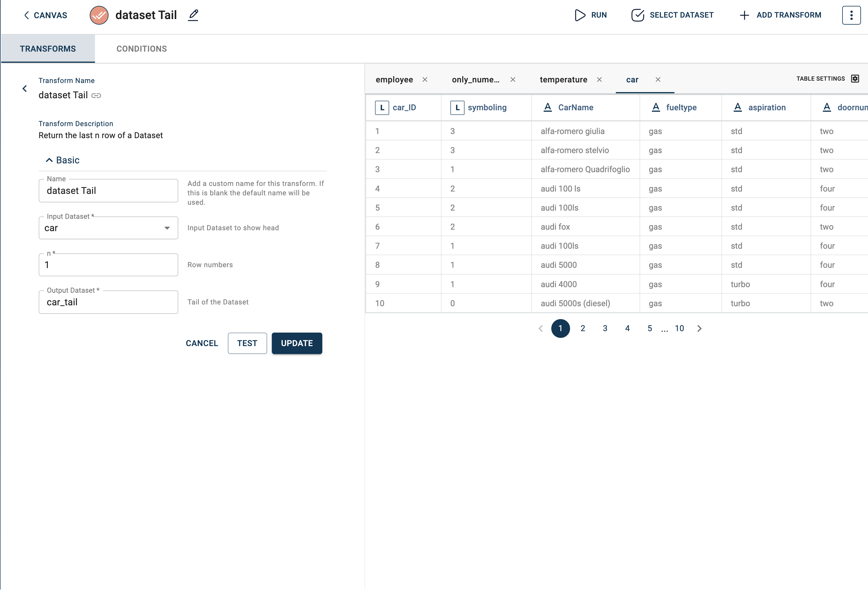868x591 pixels.
Task: Click the temperature tab
Action: pos(563,79)
